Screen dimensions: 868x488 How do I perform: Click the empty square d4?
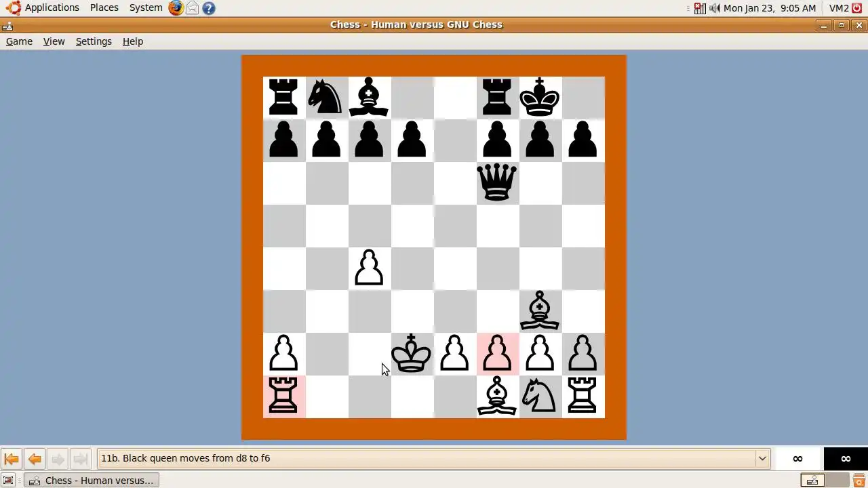click(x=412, y=268)
